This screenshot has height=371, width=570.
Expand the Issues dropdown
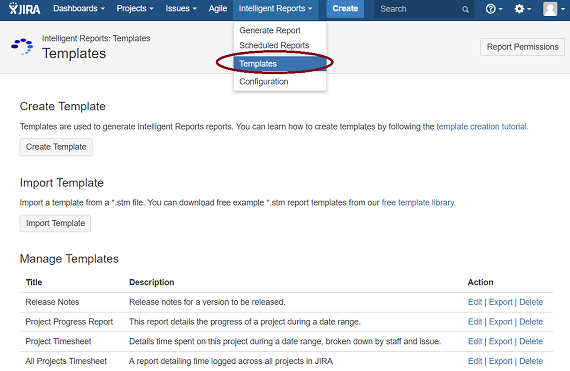181,8
